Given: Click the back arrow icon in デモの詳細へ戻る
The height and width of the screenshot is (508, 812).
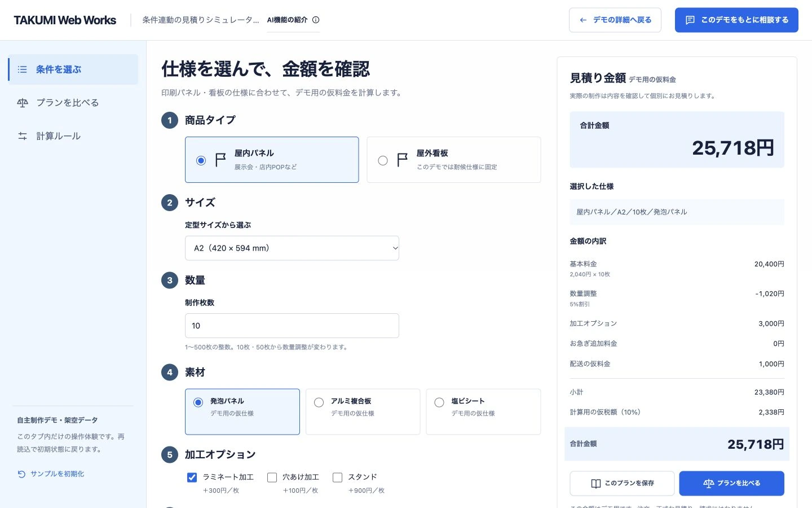Looking at the screenshot, I should 583,20.
